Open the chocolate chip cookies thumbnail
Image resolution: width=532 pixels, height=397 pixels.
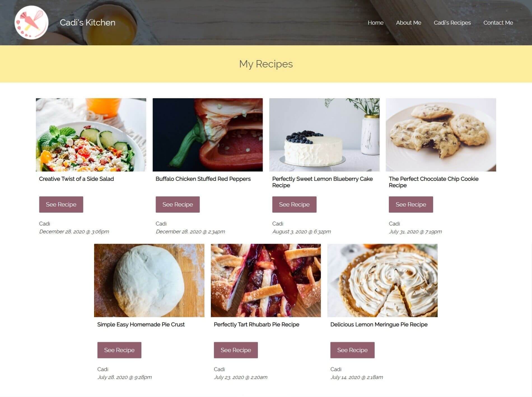click(x=441, y=135)
